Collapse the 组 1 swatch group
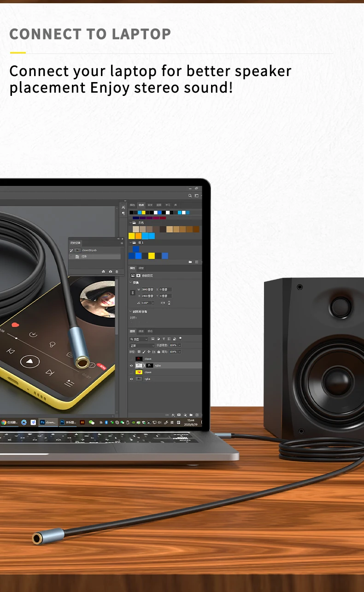 click(x=130, y=243)
